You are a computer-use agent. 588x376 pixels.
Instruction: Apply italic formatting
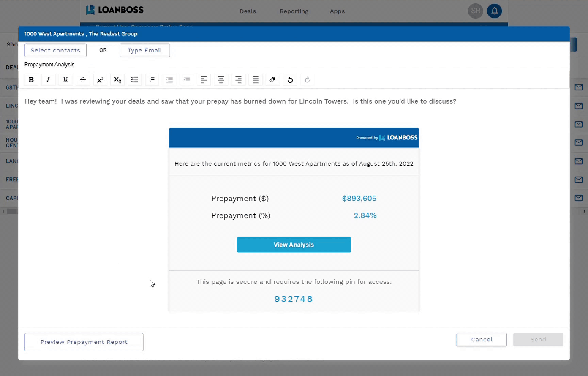pos(48,80)
